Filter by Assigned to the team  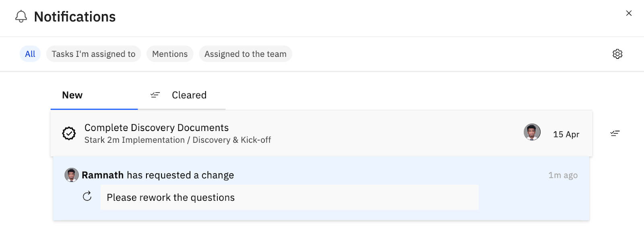[245, 54]
